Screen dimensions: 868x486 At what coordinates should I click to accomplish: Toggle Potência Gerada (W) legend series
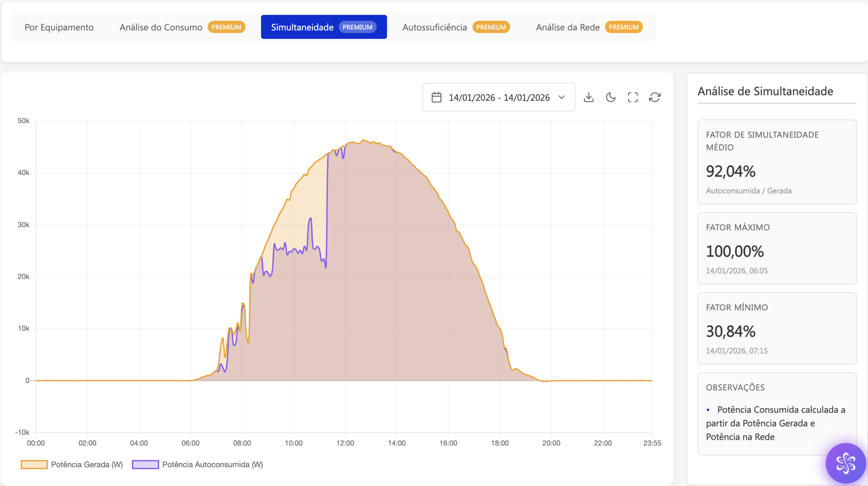tap(87, 464)
